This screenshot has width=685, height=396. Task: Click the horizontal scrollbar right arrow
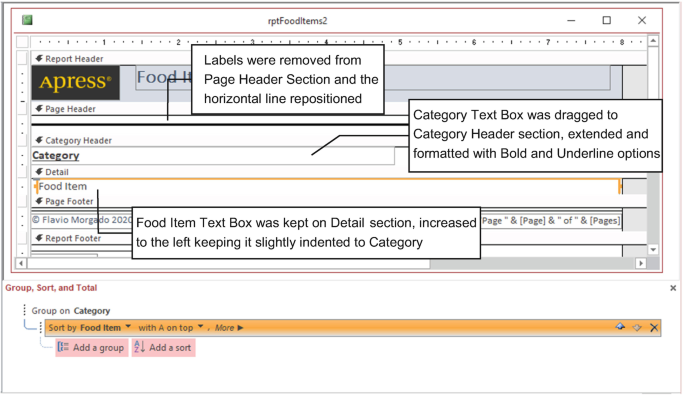(641, 263)
